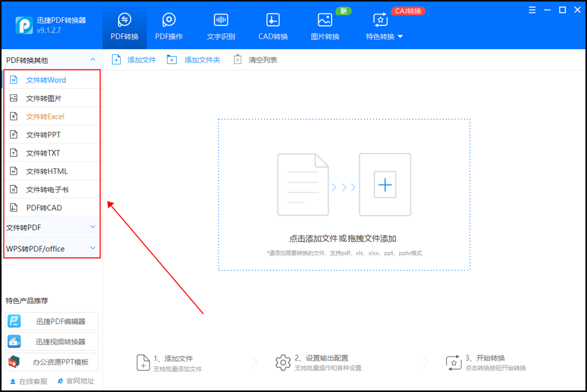
Task: Expand the 特色转换 dropdown arrow
Action: pos(400,37)
